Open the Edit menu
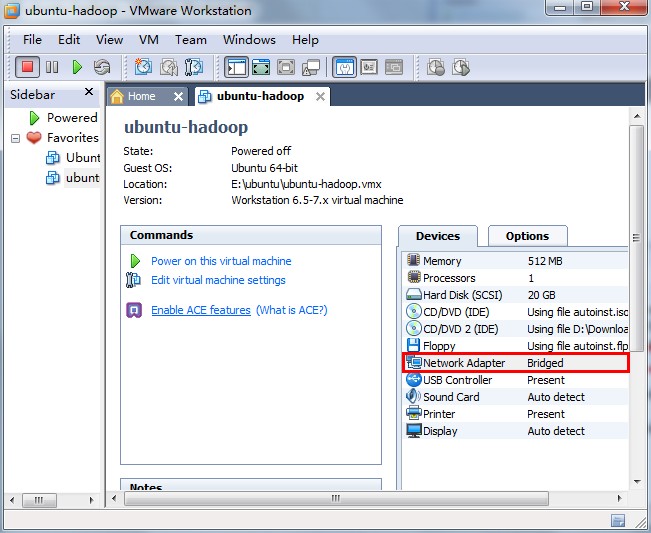The width and height of the screenshot is (651, 533). click(69, 40)
